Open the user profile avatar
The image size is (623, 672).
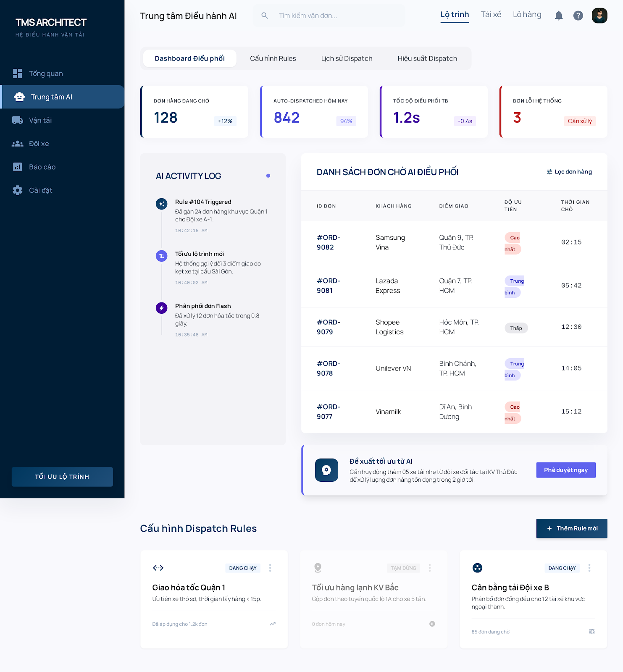point(599,16)
